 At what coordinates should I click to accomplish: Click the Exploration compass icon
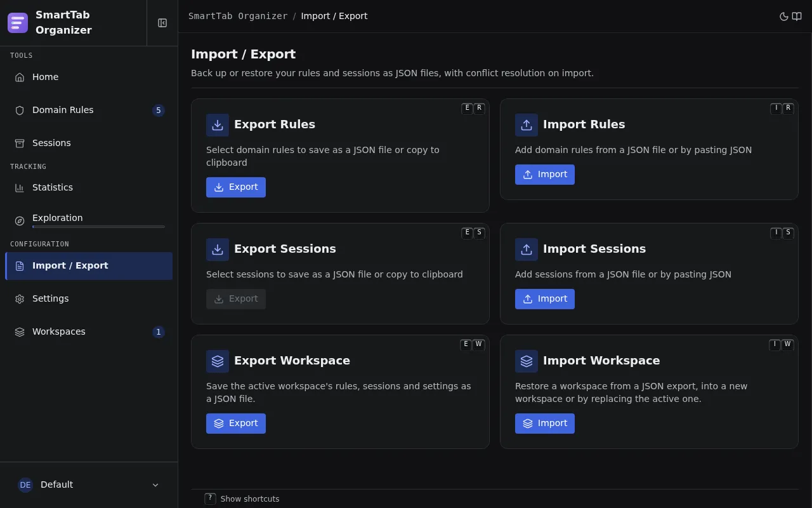click(x=20, y=221)
